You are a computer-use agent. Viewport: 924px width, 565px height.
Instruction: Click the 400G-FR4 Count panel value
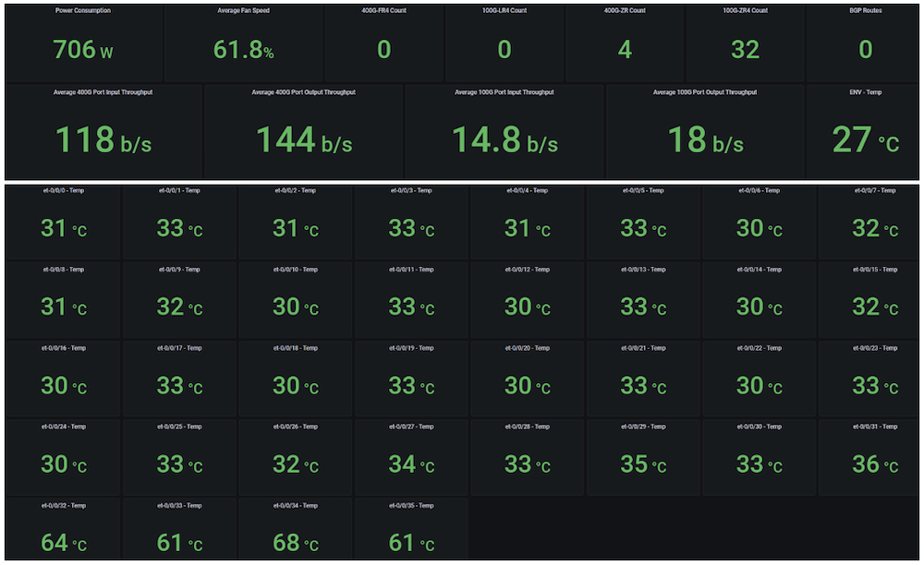point(383,50)
